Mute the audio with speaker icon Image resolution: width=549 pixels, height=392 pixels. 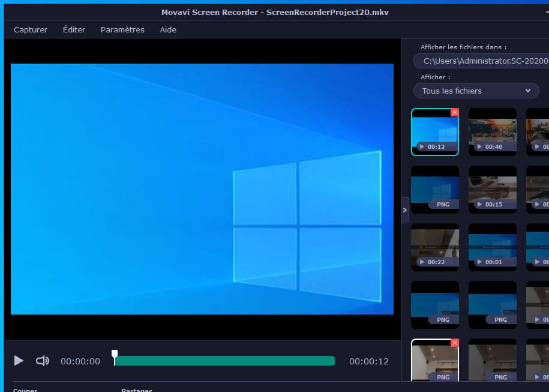point(43,361)
